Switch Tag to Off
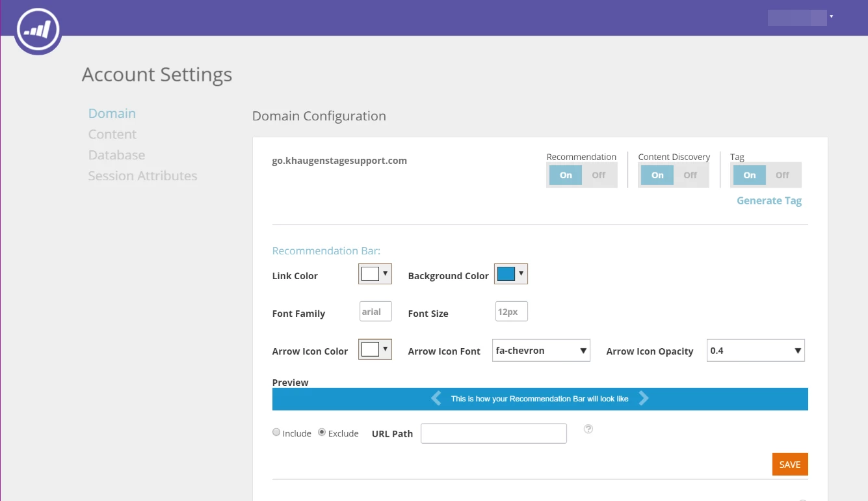 (783, 175)
